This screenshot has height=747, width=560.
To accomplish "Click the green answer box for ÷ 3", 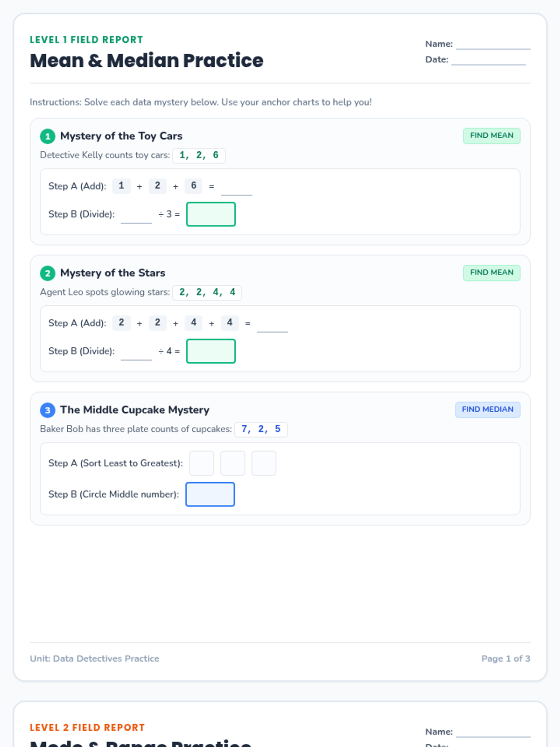I will (x=211, y=214).
